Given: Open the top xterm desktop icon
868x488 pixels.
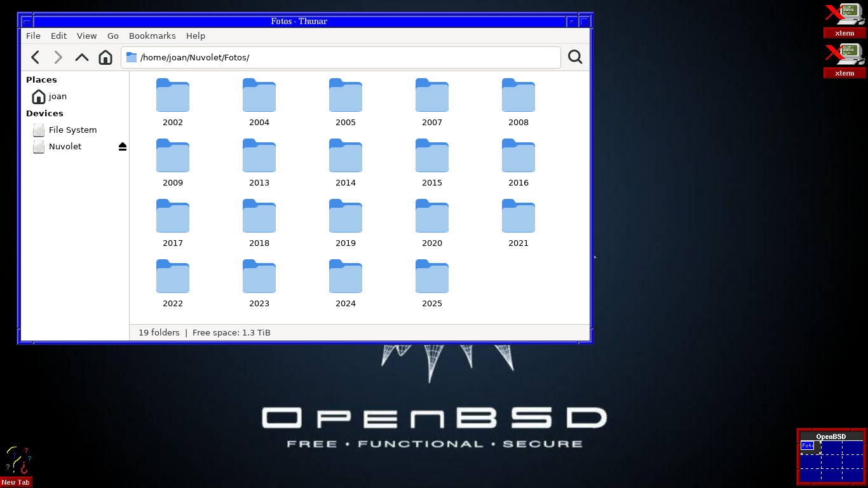Looking at the screenshot, I should tap(845, 20).
